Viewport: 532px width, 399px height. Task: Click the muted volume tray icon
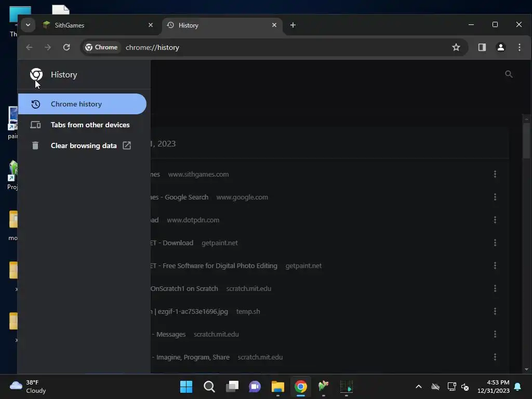[465, 387]
